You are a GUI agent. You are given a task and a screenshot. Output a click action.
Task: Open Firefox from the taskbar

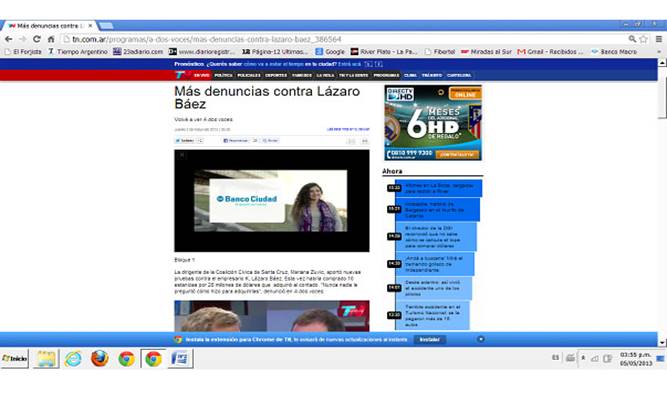[99, 358]
